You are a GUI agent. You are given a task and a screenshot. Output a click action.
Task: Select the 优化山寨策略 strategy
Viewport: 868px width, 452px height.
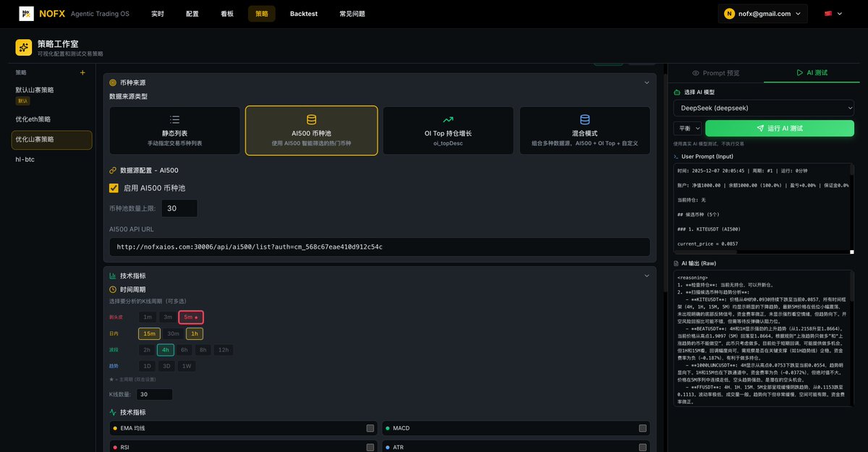point(52,140)
